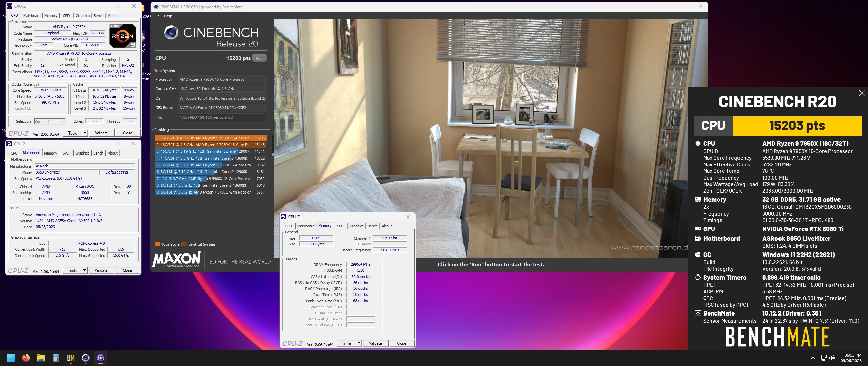
Task: Open About tab in Memory CPU-Z window
Action: (x=387, y=226)
